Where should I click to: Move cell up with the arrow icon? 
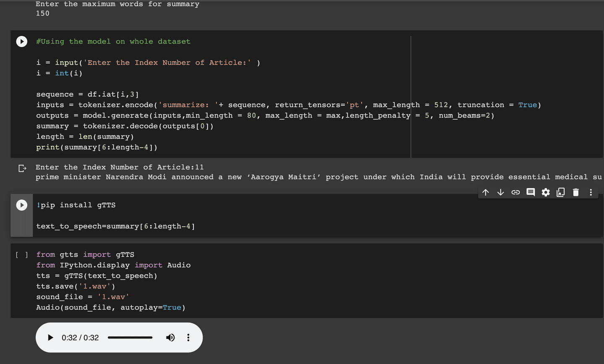(x=486, y=192)
